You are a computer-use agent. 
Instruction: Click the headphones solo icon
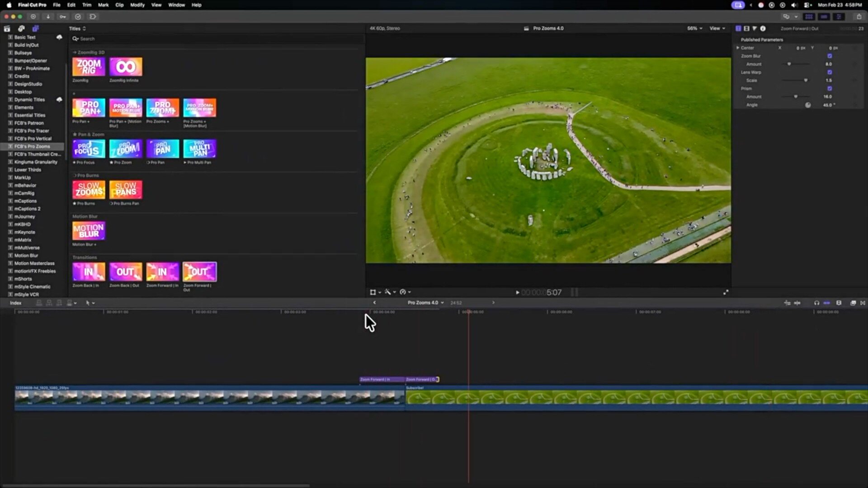816,303
